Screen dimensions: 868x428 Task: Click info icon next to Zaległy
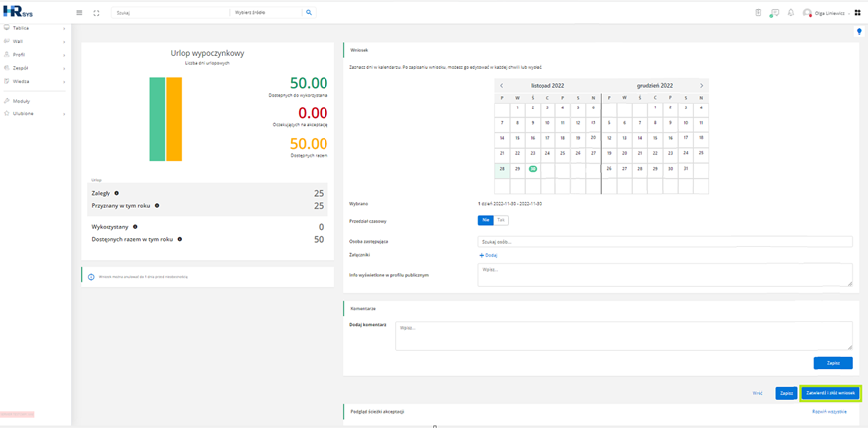[116, 193]
